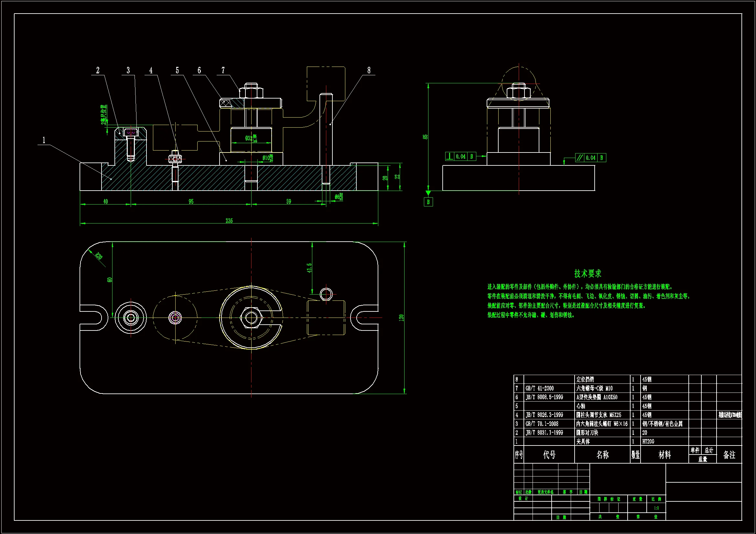Click the 技术要求 heading text
Viewport: 756px width, 534px height.
point(588,273)
